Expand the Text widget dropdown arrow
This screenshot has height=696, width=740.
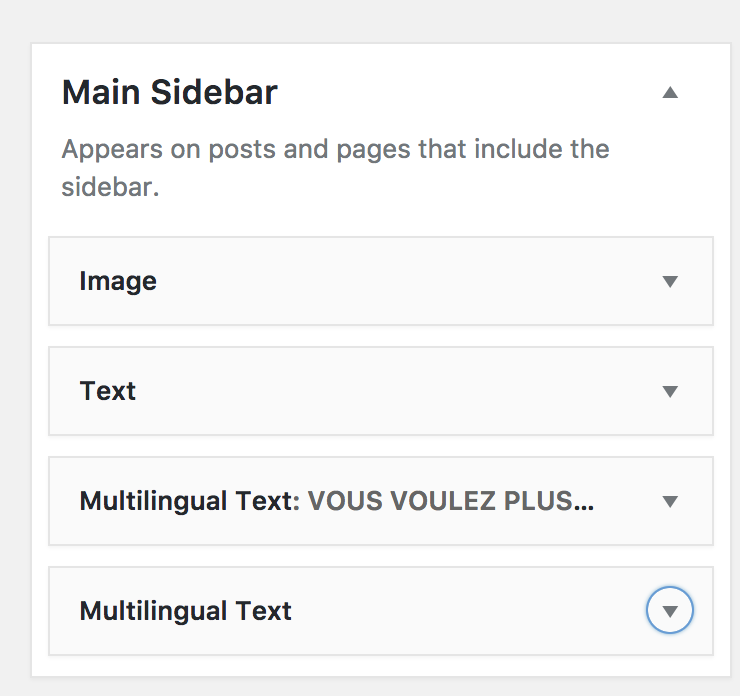coord(670,392)
